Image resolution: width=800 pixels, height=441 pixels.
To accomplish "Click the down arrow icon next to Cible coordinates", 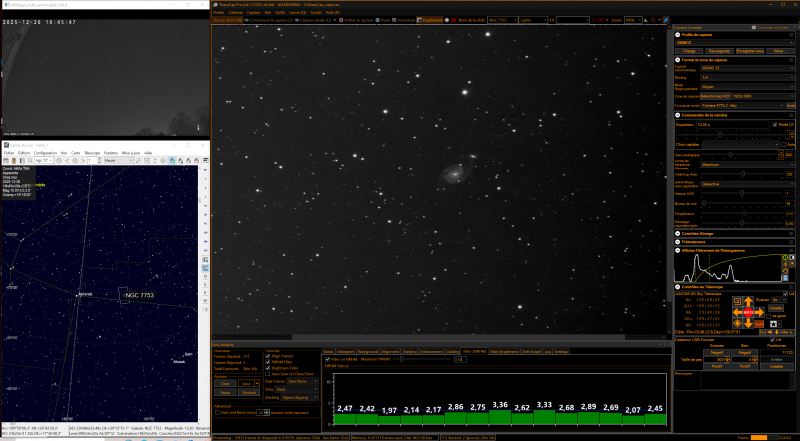I will pyautogui.click(x=777, y=332).
